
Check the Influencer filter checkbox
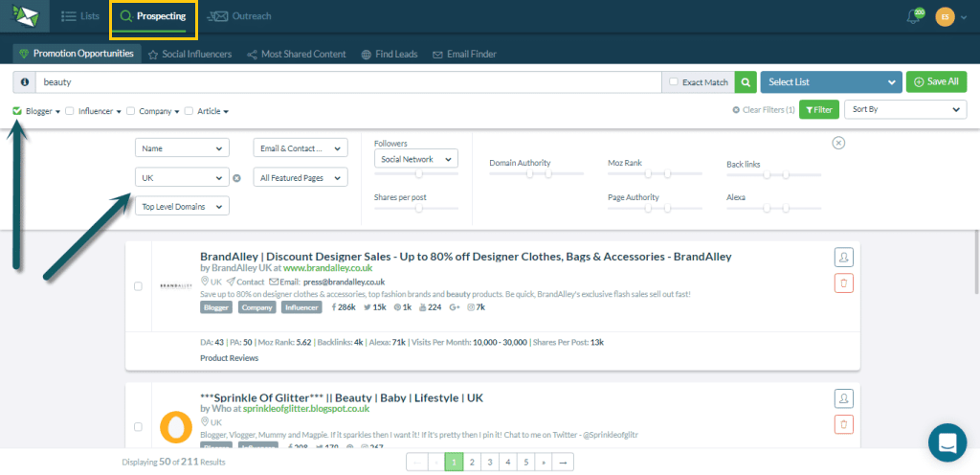point(70,111)
